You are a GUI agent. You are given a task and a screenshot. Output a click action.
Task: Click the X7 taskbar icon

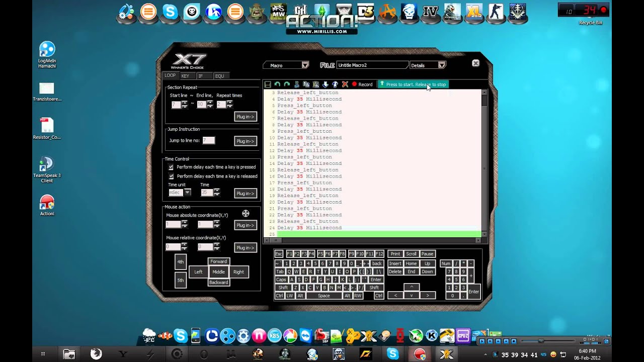tap(446, 354)
